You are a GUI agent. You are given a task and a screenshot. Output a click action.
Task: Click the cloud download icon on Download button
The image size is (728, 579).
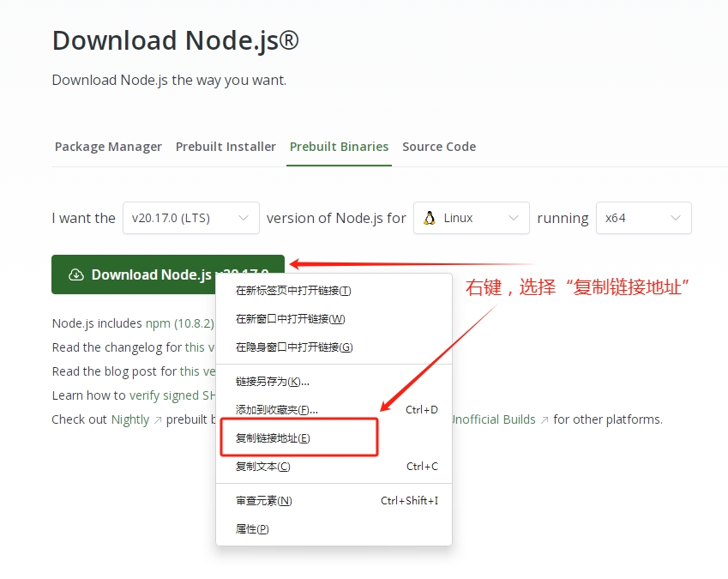[x=78, y=274]
